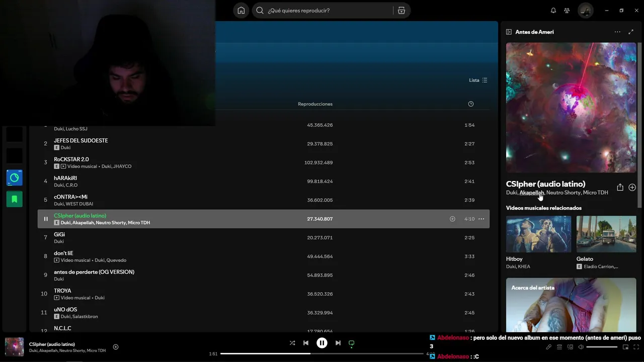The height and width of the screenshot is (362, 644).
Task: Open Micro TDH link in side panel
Action: 595,193
